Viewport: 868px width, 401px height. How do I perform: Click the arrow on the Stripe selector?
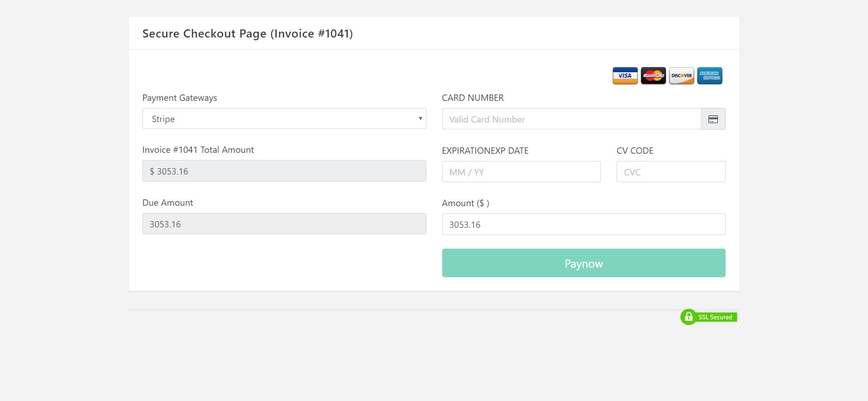[420, 119]
